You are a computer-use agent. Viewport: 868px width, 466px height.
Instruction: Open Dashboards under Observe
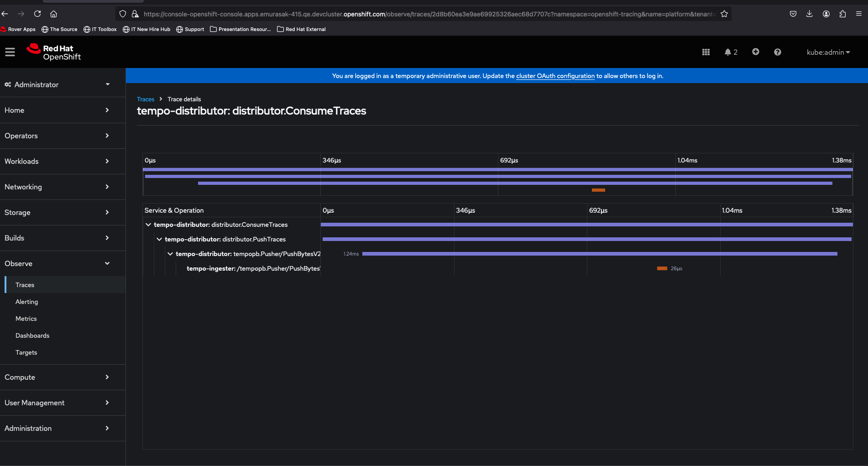click(65, 335)
